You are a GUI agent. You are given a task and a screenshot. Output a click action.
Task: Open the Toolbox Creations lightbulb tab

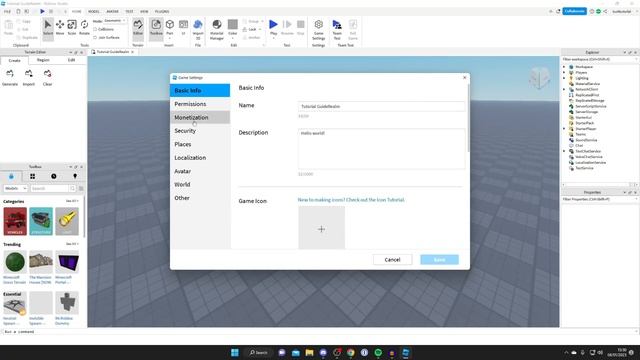[x=75, y=176]
